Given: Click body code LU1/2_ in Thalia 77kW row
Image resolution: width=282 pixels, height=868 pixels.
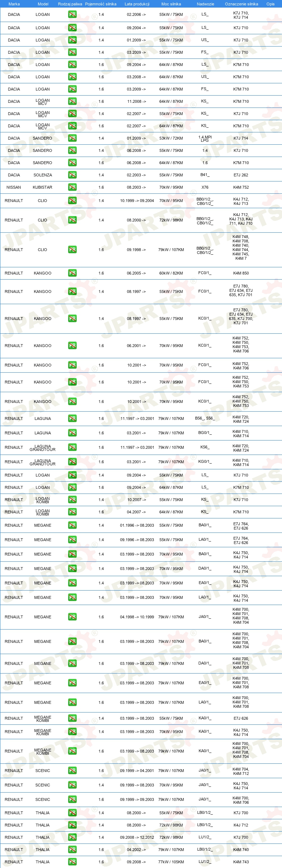Looking at the screenshot, I should coord(205,862).
